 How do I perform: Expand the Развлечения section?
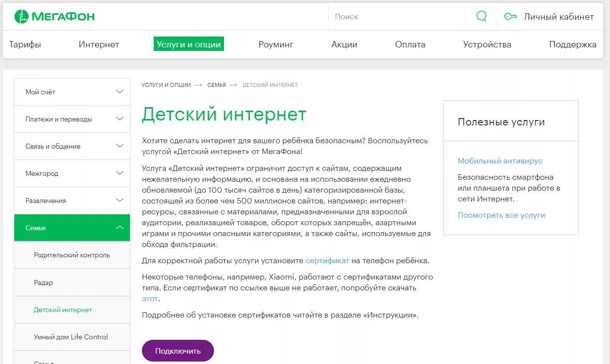(x=72, y=200)
